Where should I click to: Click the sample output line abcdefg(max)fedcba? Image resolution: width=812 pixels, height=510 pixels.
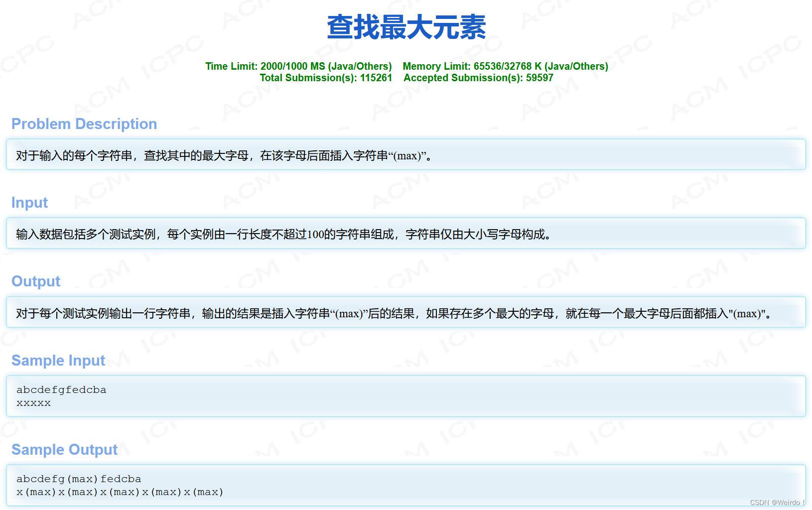[x=78, y=479]
